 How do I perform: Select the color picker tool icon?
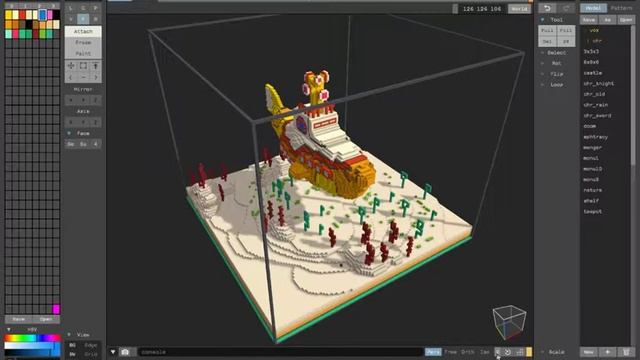pos(96,66)
